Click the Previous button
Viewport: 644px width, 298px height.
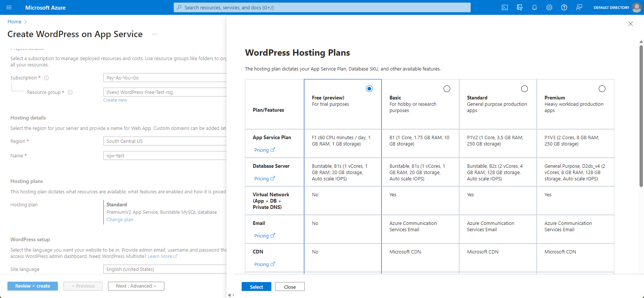pyautogui.click(x=83, y=286)
